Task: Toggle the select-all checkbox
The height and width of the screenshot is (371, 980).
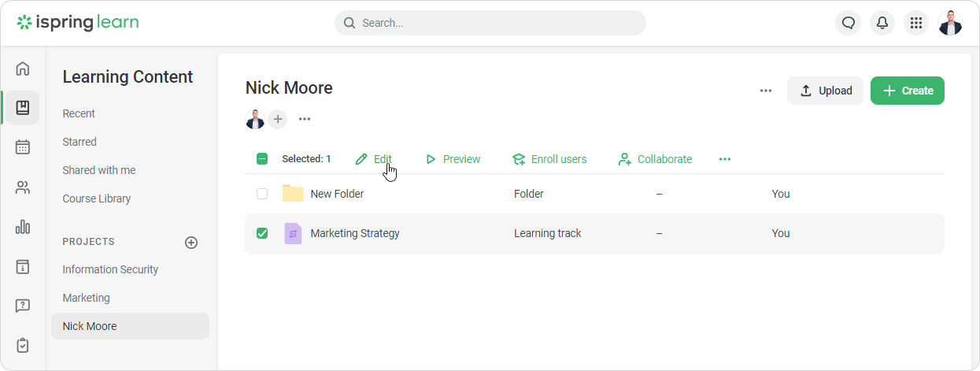Action: point(262,159)
